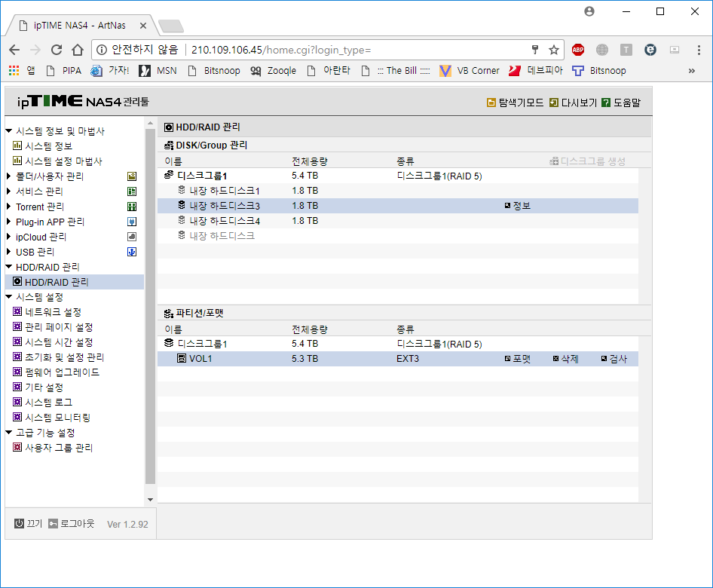Expand the 서비스 관리 tree node
Screen dimensions: 713x588
click(8, 191)
